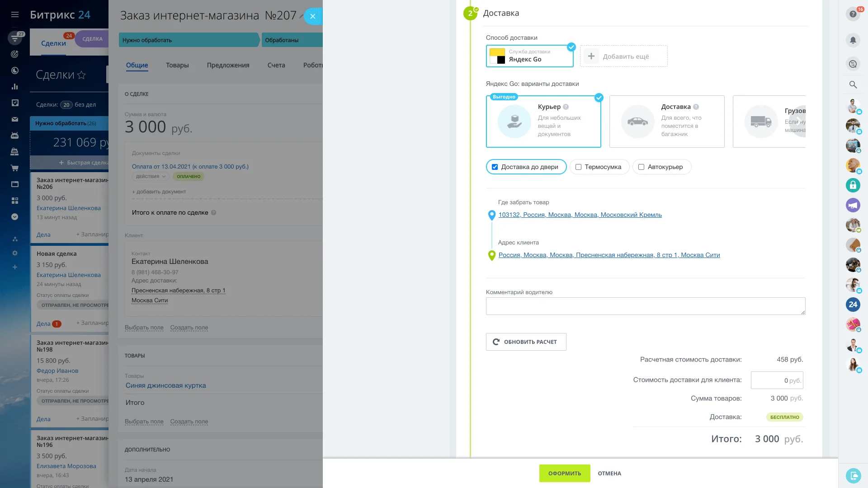Switch to the Товары tab
This screenshot has height=488, width=868.
click(177, 65)
